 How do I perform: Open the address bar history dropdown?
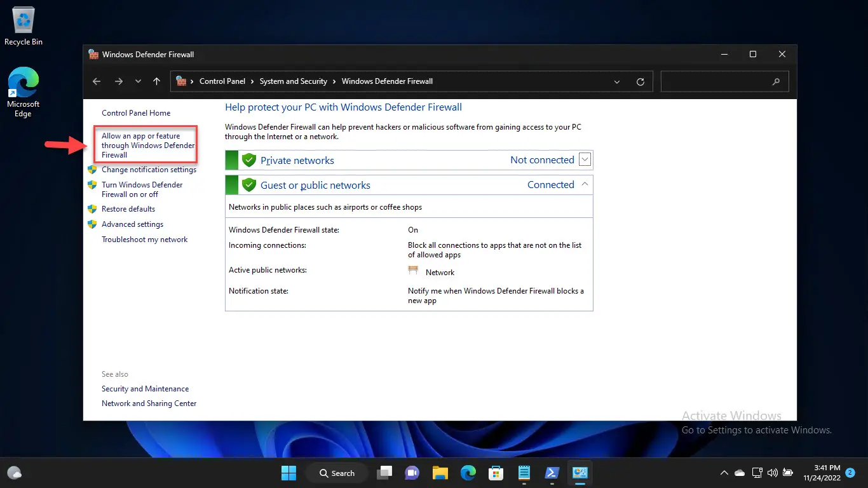617,81
